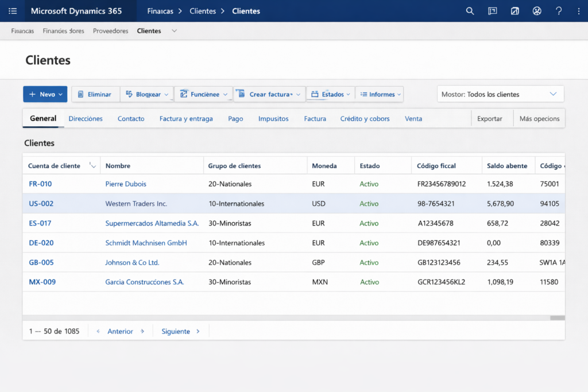Click the right arrow after Siguiente

click(198, 331)
